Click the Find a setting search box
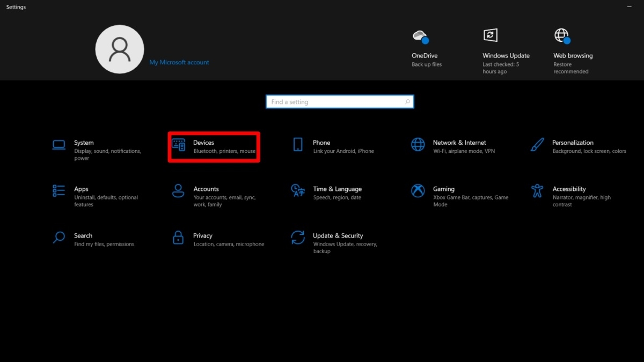644x362 pixels. [x=340, y=102]
